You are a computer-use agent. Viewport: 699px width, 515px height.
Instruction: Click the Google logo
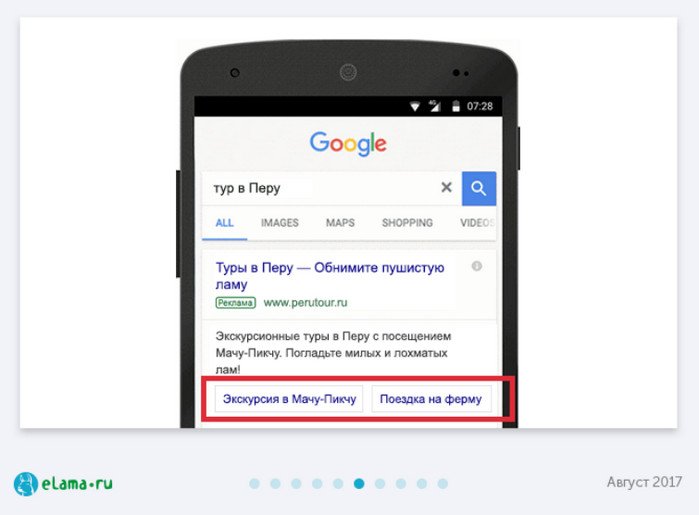[348, 144]
